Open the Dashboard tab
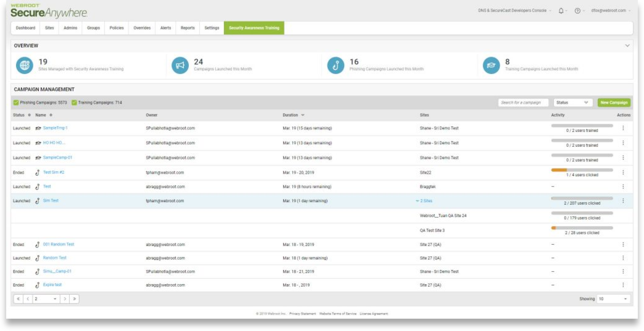Screen dimensions: 644x331 (26, 28)
